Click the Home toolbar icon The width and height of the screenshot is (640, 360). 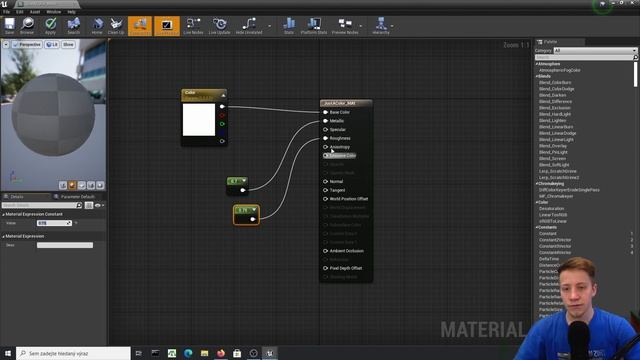coord(97,26)
